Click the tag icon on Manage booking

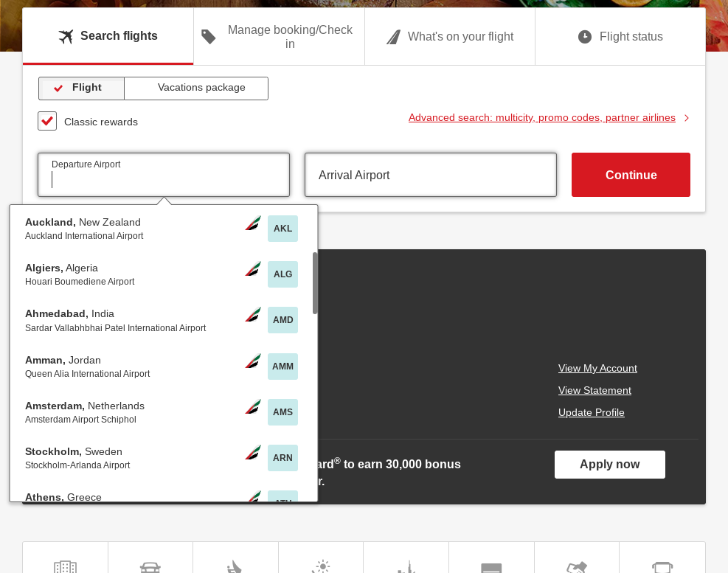209,37
